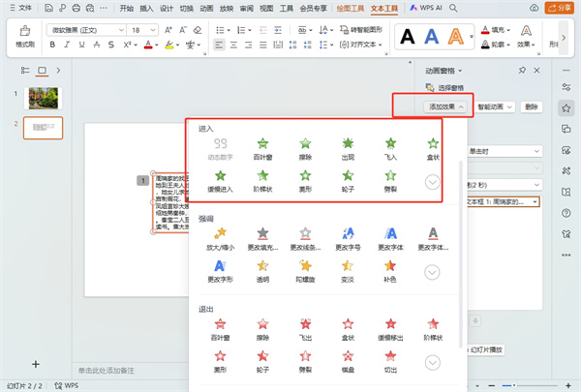This screenshot has width=581, height=392.
Task: Choose 棋盘 exit effect
Action: [x=348, y=361]
